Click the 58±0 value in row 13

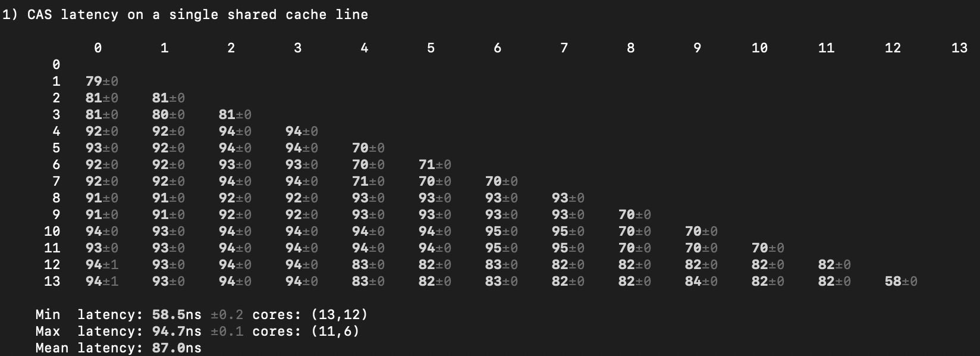(900, 282)
